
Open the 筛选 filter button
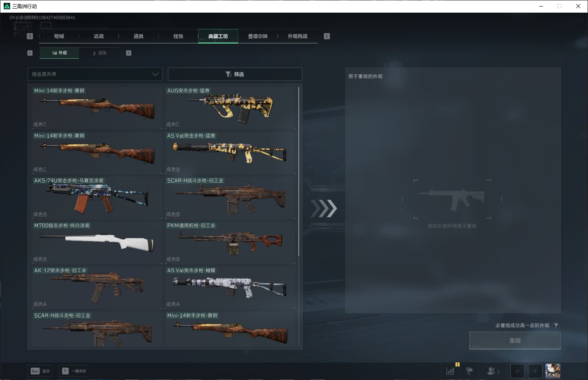235,74
